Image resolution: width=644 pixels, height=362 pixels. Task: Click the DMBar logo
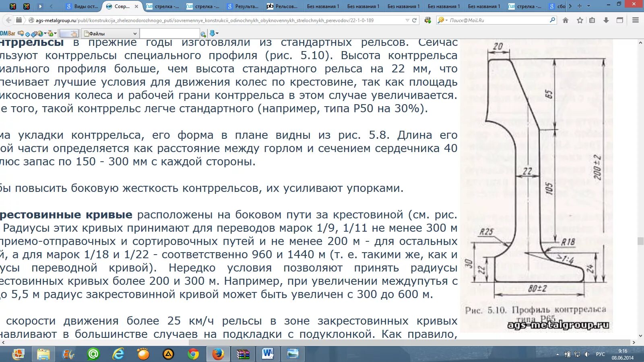(8, 33)
